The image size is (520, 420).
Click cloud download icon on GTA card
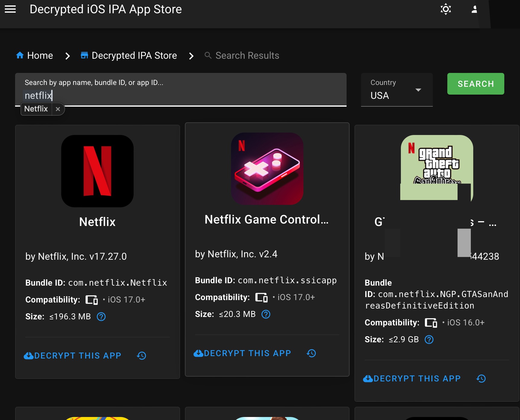368,379
